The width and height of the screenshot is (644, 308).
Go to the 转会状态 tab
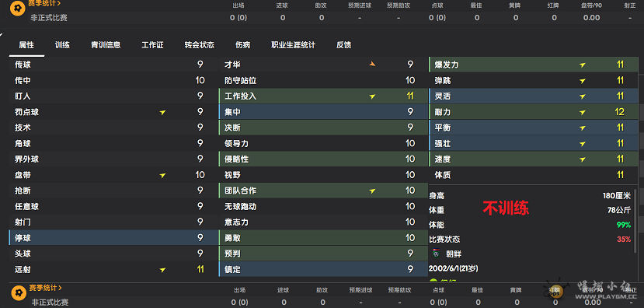[x=200, y=45]
